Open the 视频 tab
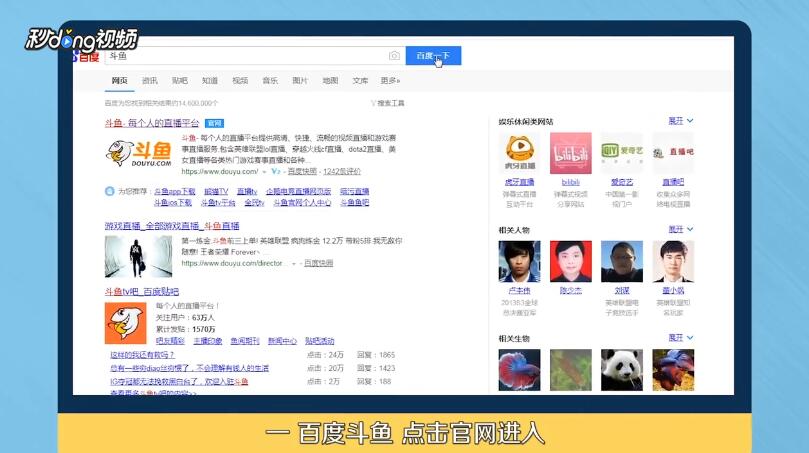 tap(240, 80)
